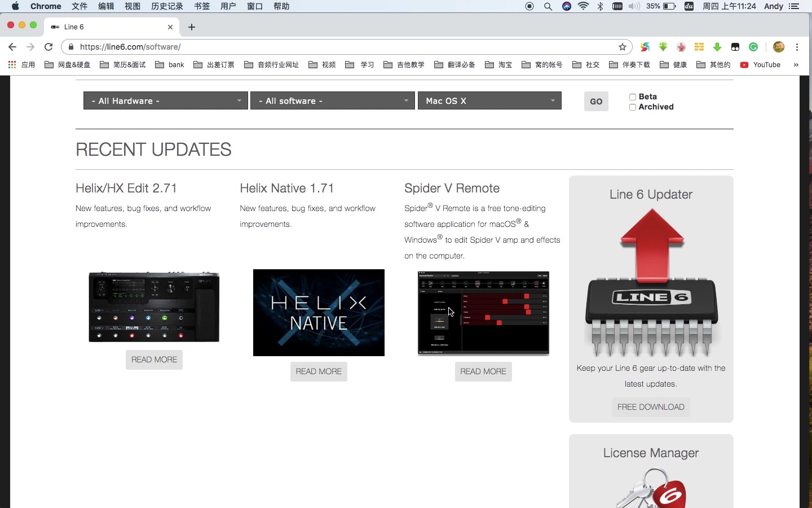Screen dimensions: 812x508
Task: Enable the Beta checkbox
Action: coord(632,97)
